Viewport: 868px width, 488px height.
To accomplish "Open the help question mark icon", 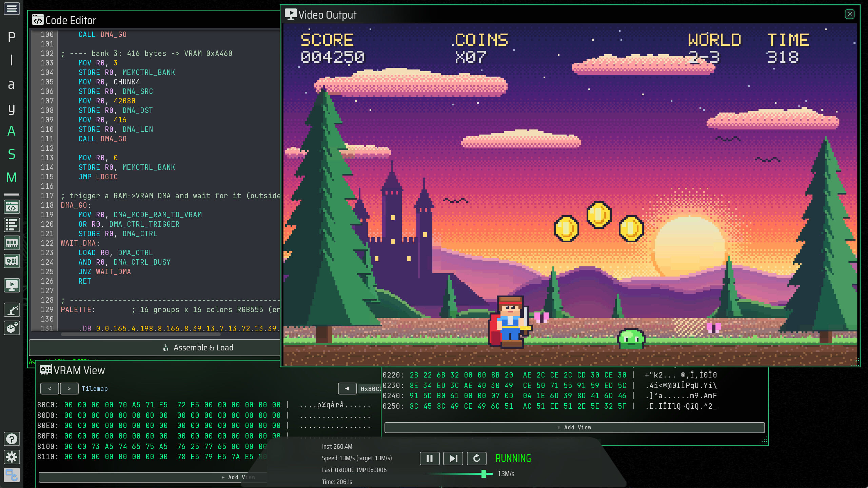I will click(12, 439).
